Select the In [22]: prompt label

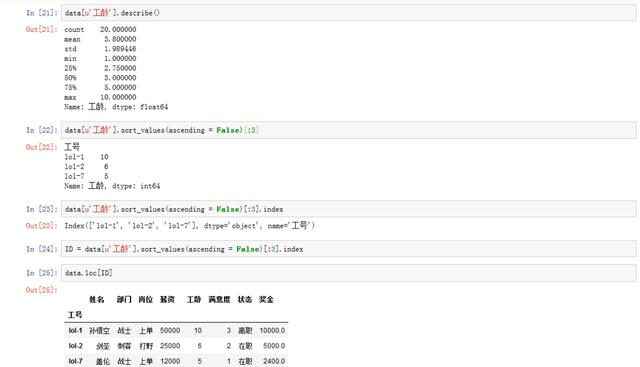[x=42, y=130]
